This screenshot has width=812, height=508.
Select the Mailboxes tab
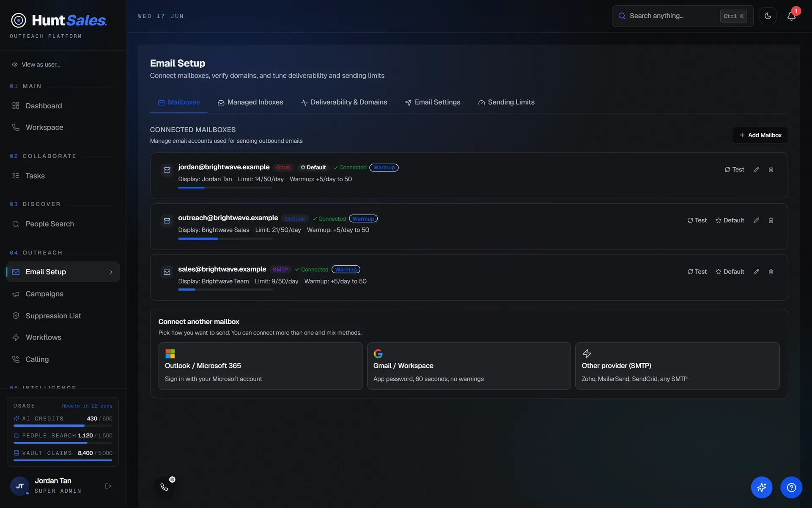[178, 102]
